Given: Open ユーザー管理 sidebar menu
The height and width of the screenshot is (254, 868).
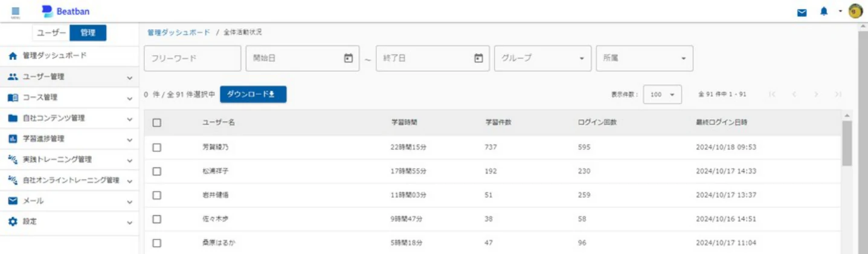Looking at the screenshot, I should (69, 77).
